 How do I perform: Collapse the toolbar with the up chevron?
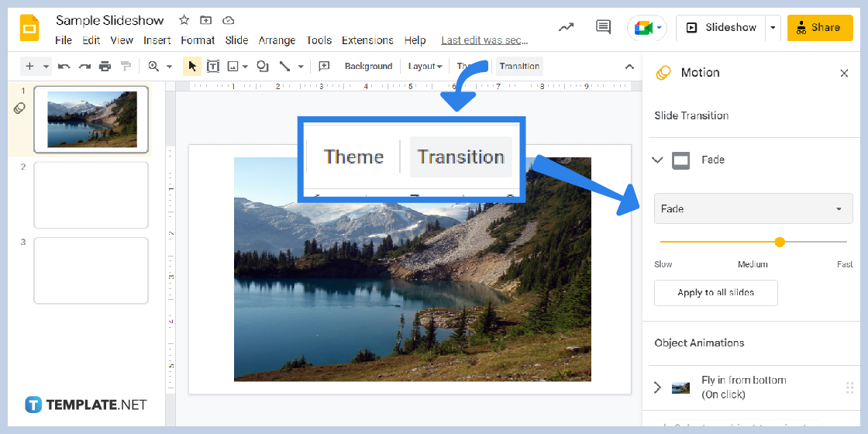(629, 67)
